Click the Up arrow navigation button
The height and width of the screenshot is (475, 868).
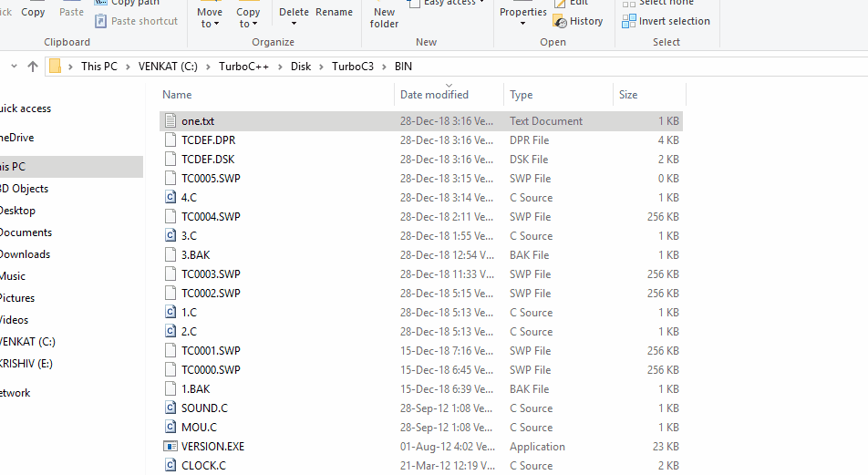pyautogui.click(x=33, y=67)
